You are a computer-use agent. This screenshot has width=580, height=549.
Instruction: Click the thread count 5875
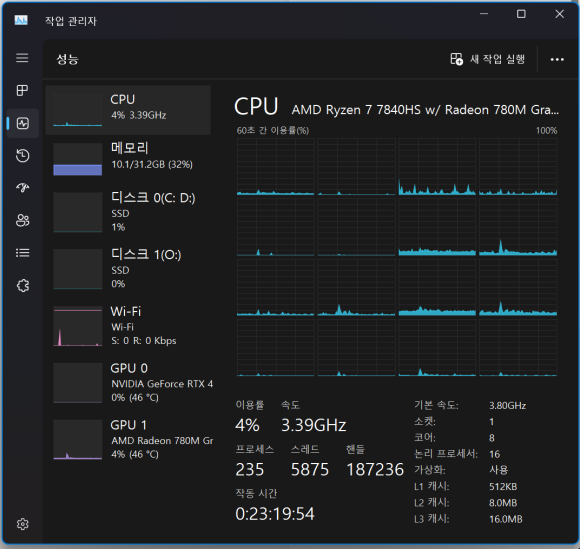tap(310, 469)
